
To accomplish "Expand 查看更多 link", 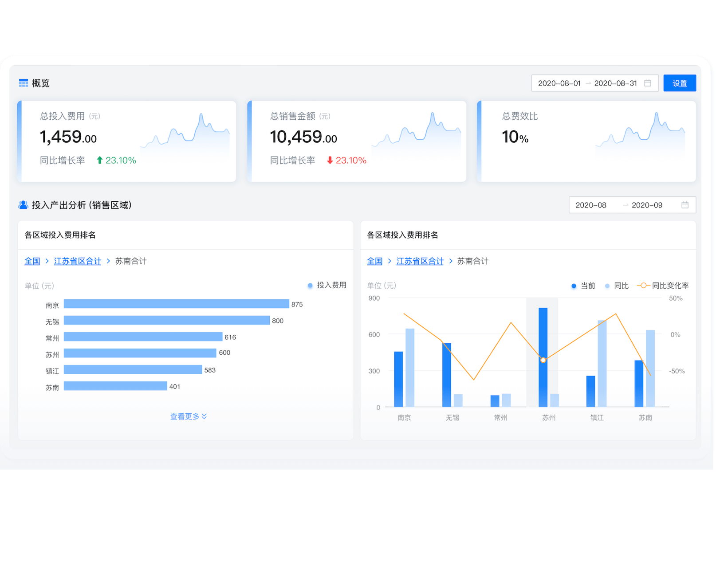I will click(x=189, y=416).
